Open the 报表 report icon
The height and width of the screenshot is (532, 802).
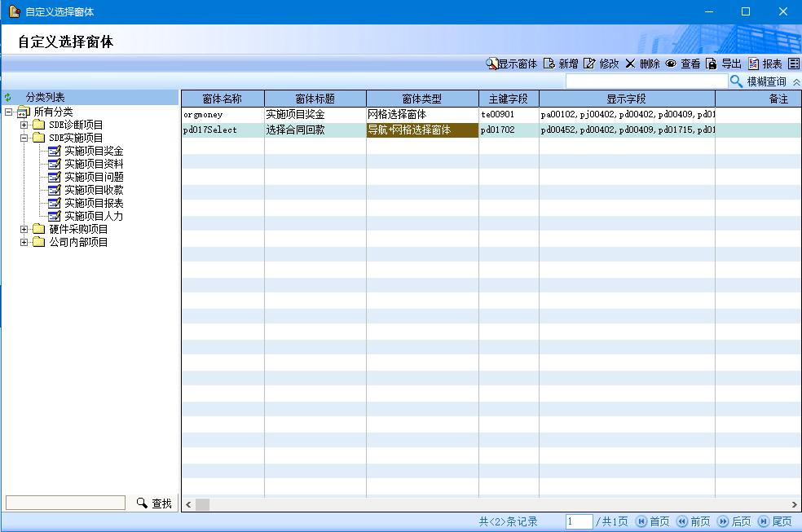pos(753,64)
